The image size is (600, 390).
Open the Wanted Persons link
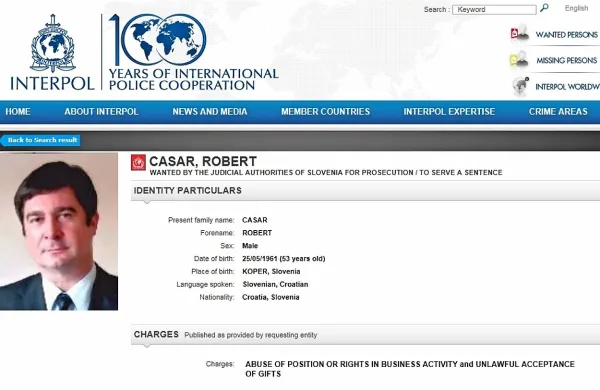[566, 35]
